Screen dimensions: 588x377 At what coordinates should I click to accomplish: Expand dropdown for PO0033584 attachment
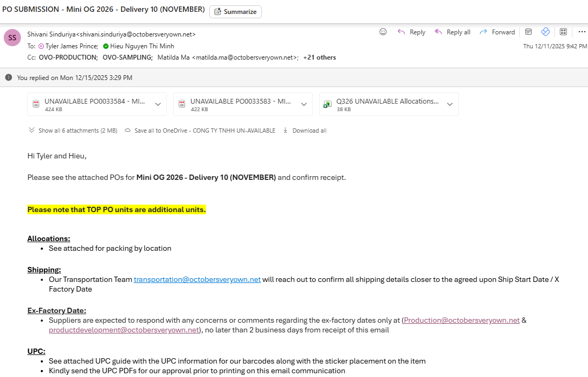point(158,104)
